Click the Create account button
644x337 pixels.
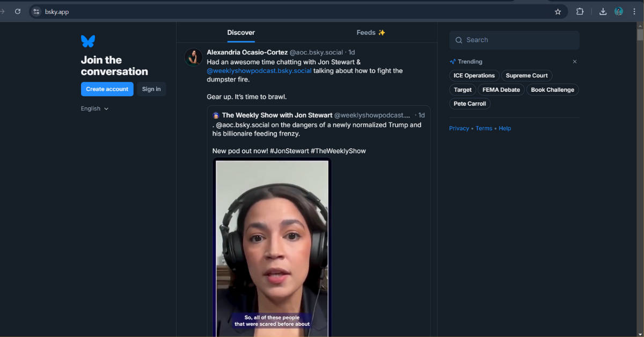tap(107, 89)
